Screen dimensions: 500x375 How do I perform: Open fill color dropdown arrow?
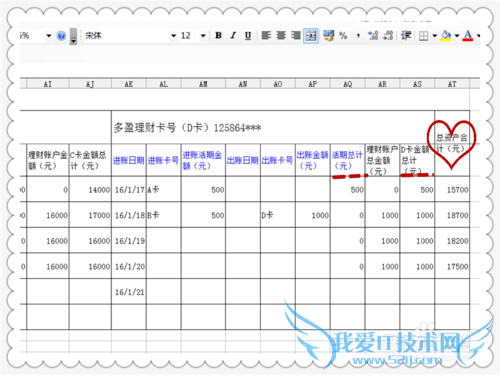pyautogui.click(x=457, y=35)
